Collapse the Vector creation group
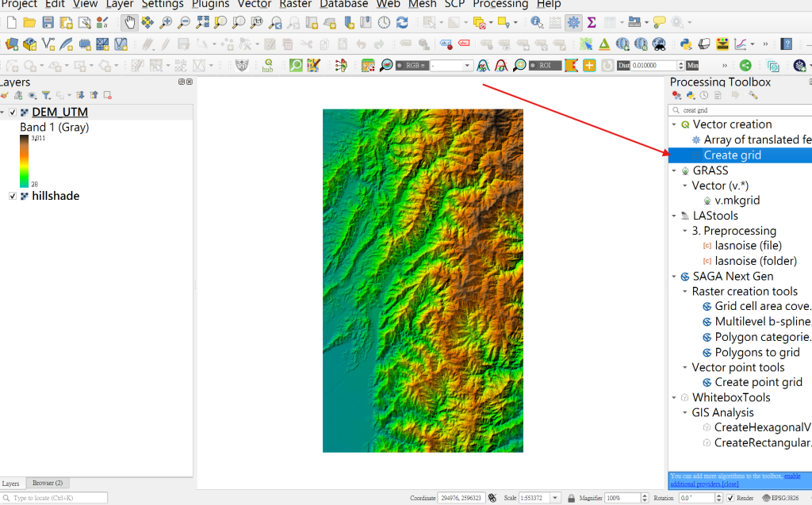Screen dimensions: 812x505 coord(674,124)
